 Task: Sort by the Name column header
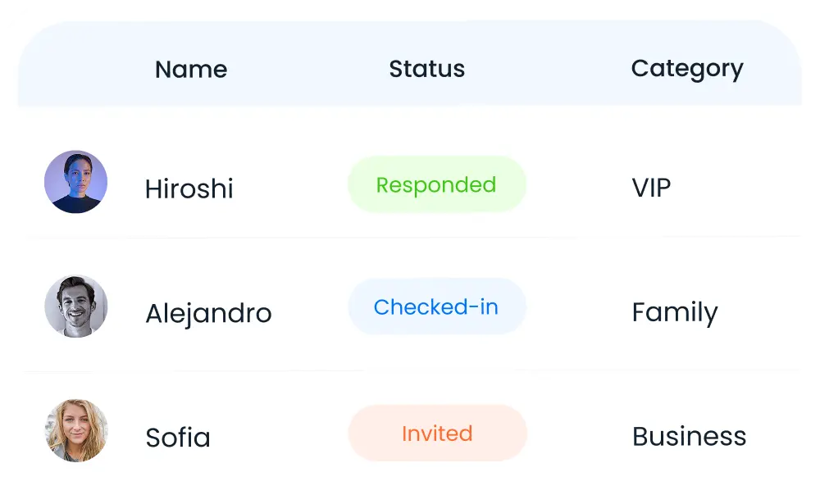(x=191, y=70)
